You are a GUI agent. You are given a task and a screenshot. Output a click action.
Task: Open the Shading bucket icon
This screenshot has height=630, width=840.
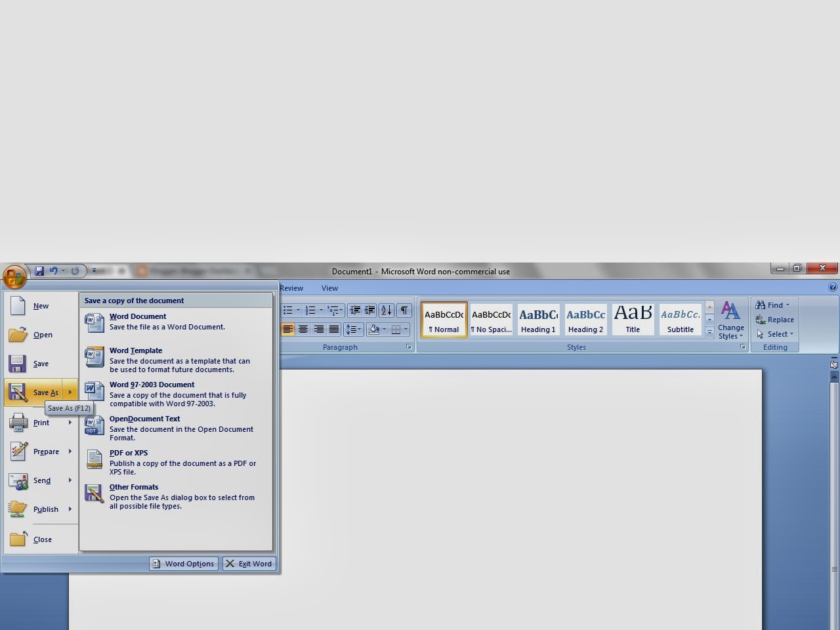pos(375,329)
